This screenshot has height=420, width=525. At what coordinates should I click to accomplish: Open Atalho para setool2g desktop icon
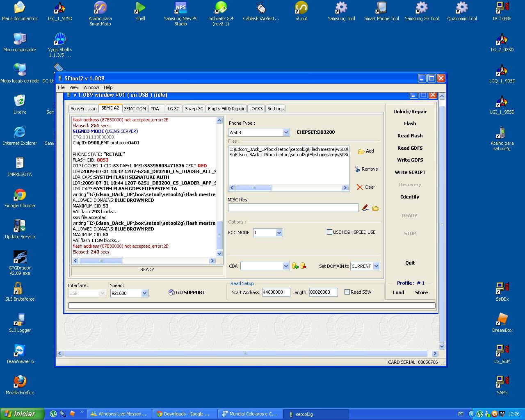502,139
